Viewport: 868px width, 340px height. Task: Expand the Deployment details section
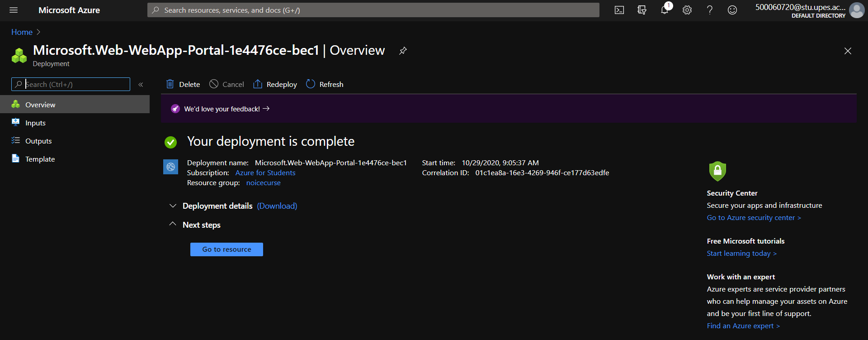point(173,206)
